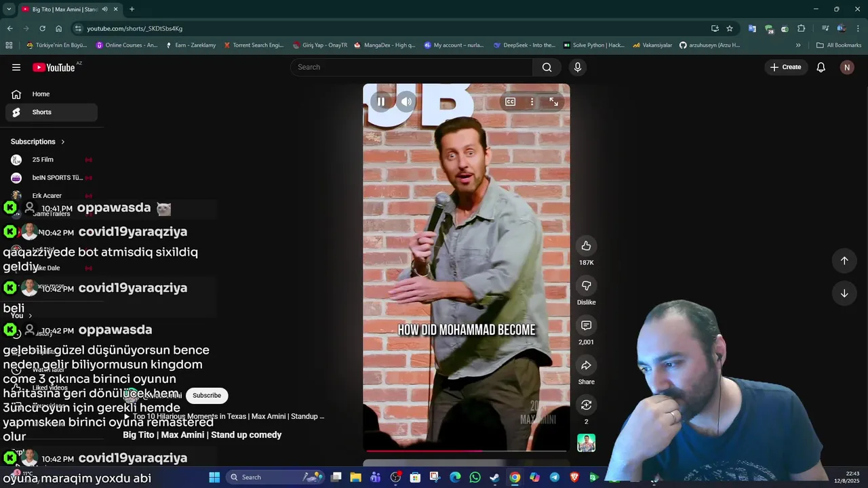Open YouTube notifications bell
The width and height of the screenshot is (868, 488).
point(821,67)
